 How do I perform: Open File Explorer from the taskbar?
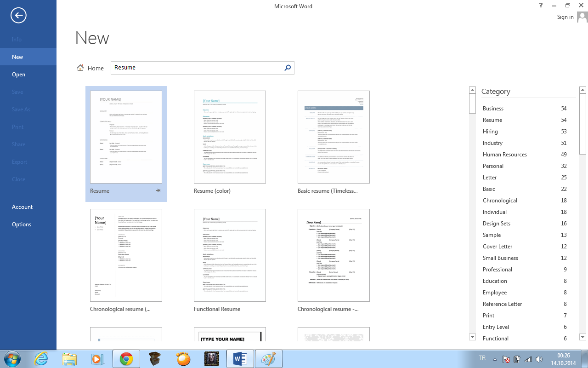(69, 358)
